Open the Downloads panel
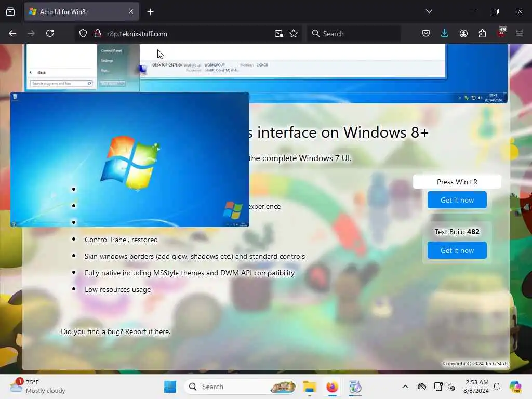This screenshot has height=399, width=532. pos(445,34)
